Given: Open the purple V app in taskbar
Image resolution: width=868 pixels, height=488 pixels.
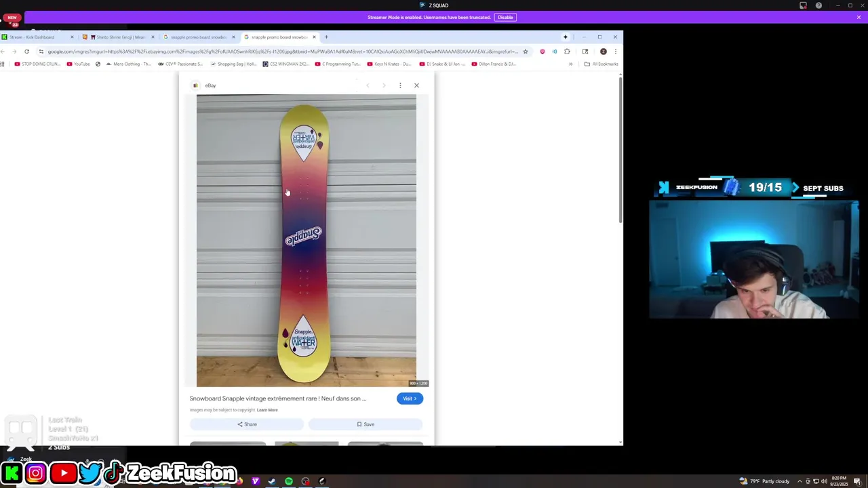Looking at the screenshot, I should (256, 481).
